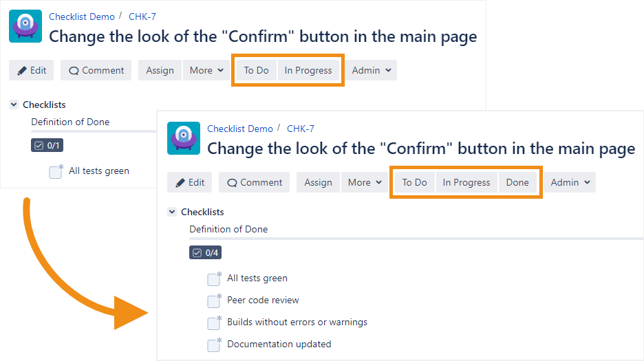This screenshot has width=644, height=361.
Task: Open the Admin dropdown right of the Done button
Action: pos(570,182)
